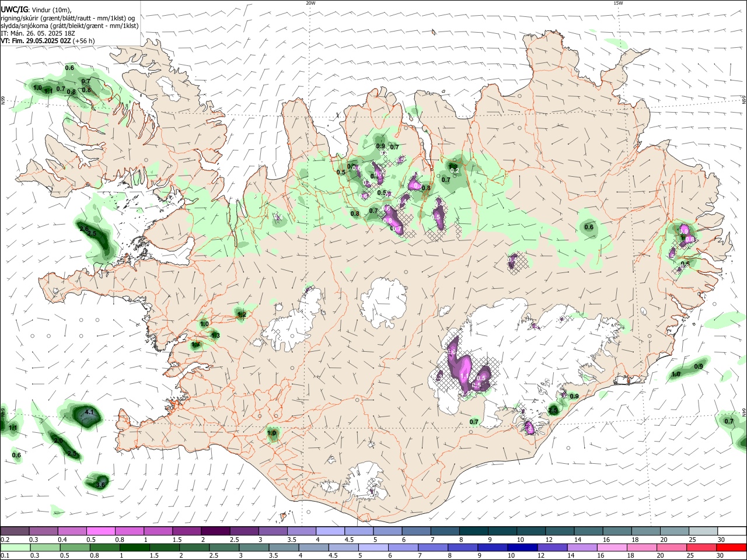
Task: Click the bright pink 0.5–0.8 snow legend swatch
Action: point(101,531)
